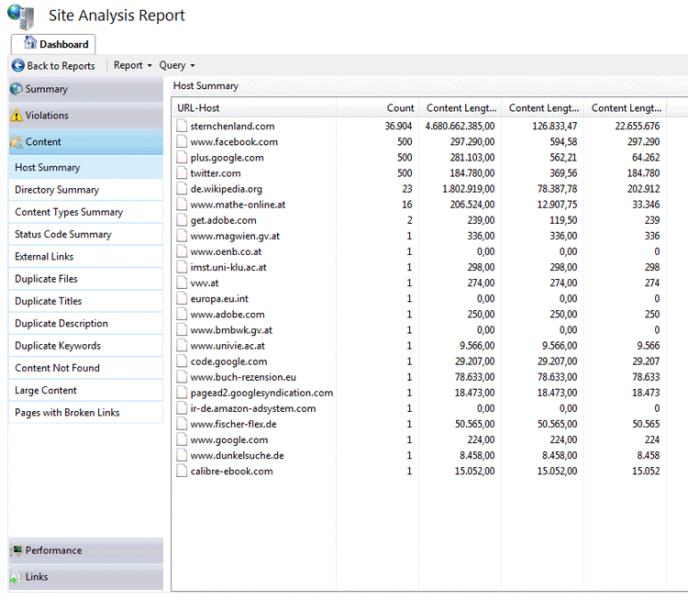Open Large Content report
Screen dimensions: 688x600
(x=86, y=390)
